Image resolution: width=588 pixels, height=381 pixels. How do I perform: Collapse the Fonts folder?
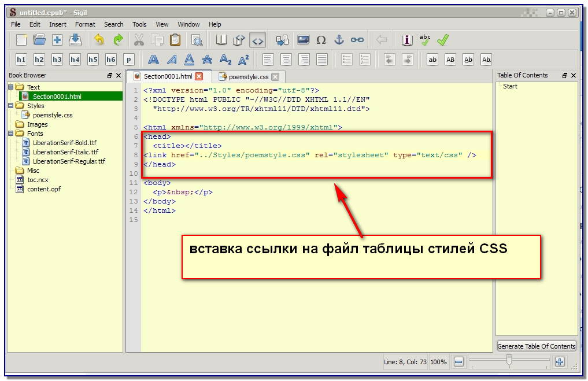11,134
